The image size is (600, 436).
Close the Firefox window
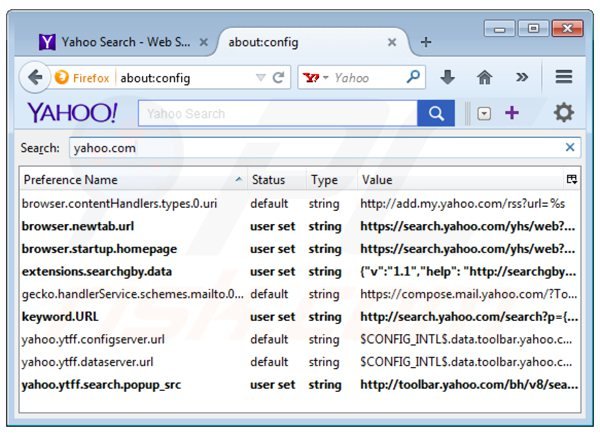(567, 28)
